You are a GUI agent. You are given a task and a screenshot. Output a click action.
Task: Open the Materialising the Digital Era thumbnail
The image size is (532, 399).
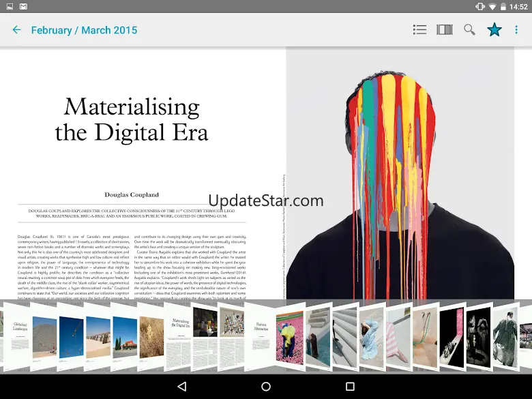[179, 336]
